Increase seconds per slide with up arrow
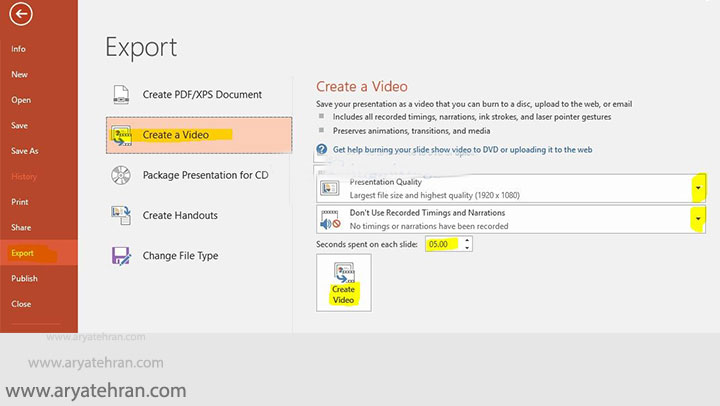Viewport: 720px width, 406px height. tap(467, 241)
